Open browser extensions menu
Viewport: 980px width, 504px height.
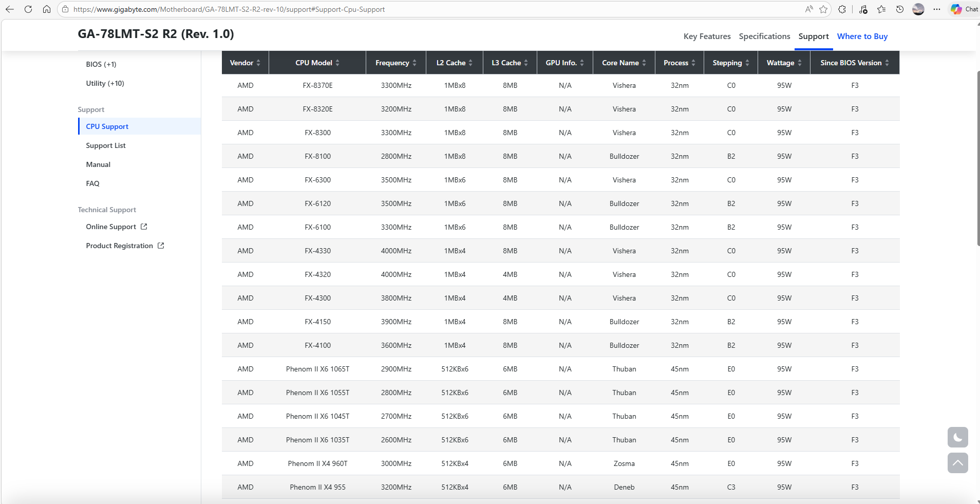point(842,9)
